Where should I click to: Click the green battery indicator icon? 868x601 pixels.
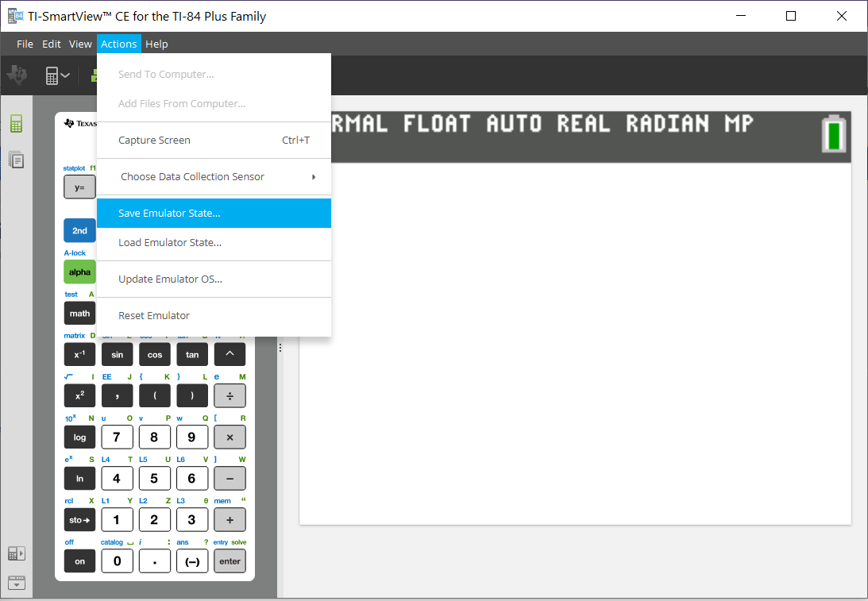833,135
